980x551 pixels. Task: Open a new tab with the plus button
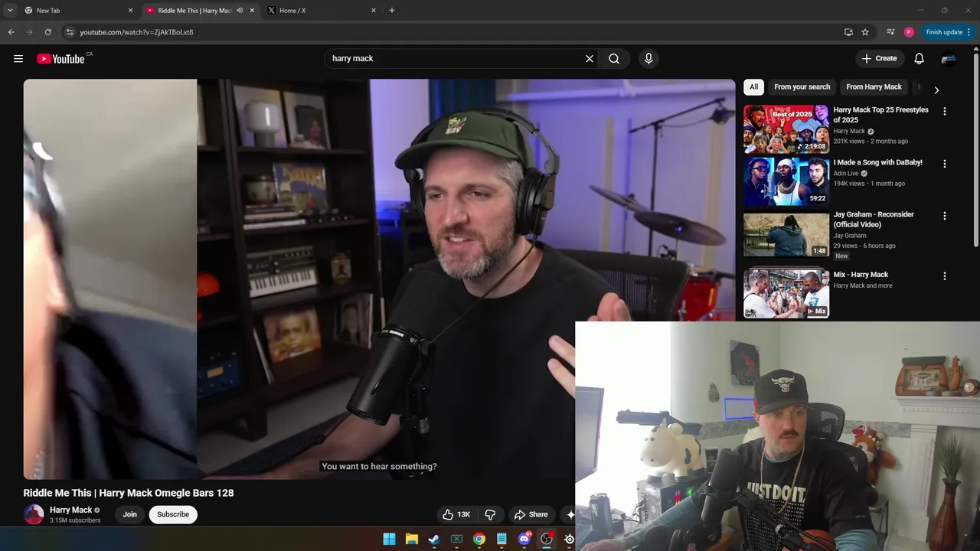click(x=392, y=11)
